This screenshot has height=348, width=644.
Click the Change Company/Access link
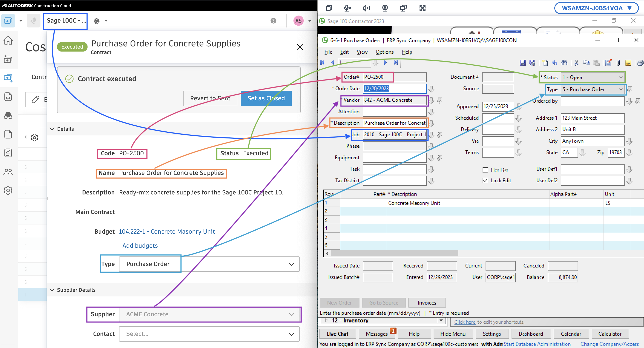609,344
